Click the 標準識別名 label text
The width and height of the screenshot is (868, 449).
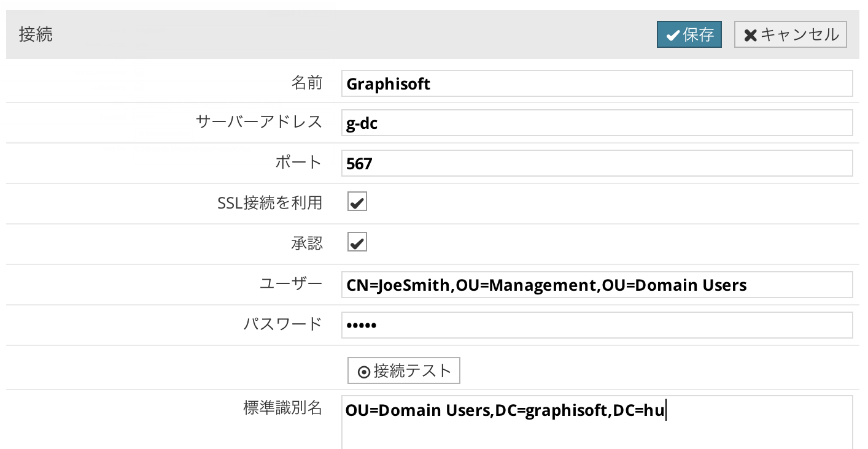(282, 408)
